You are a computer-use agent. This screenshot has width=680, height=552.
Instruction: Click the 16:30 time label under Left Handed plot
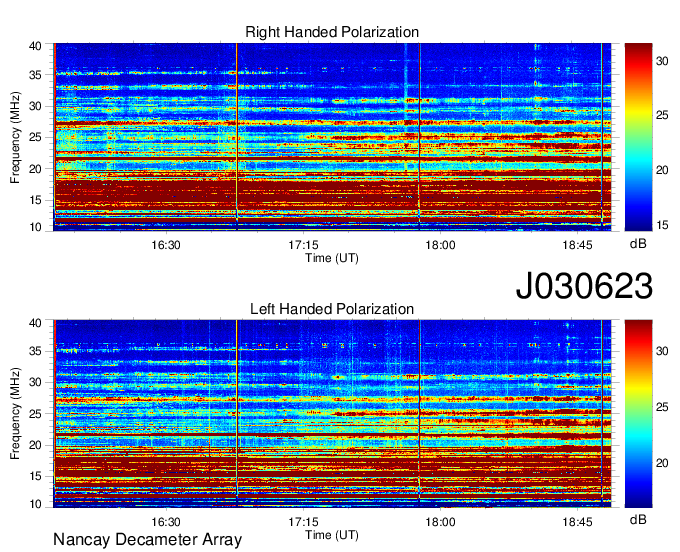166,522
